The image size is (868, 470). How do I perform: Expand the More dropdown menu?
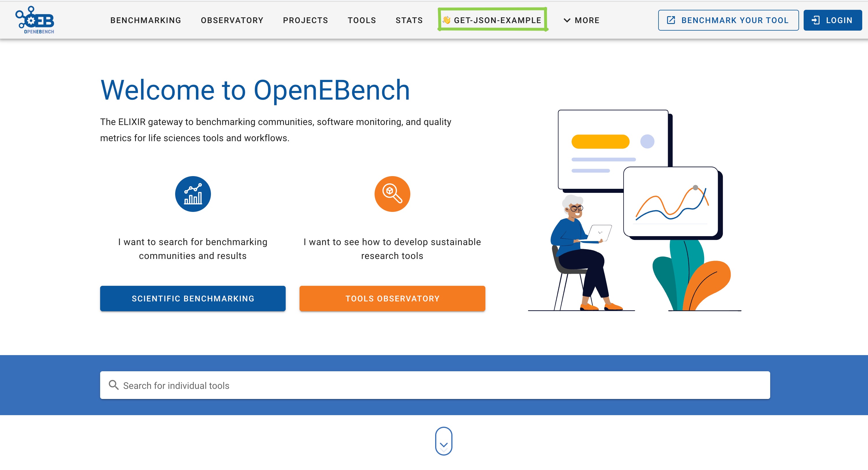coord(581,20)
